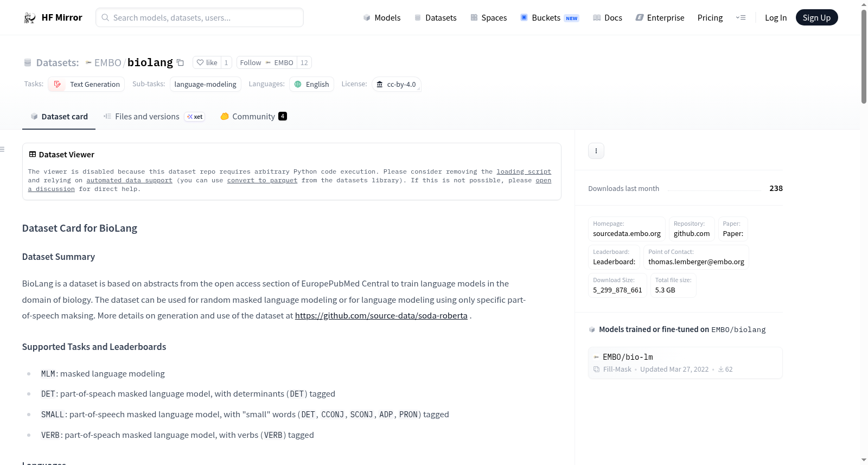Screen dimensions: 868x465
Task: Click the Download Size value 5_299_878_661
Action: tap(617, 290)
